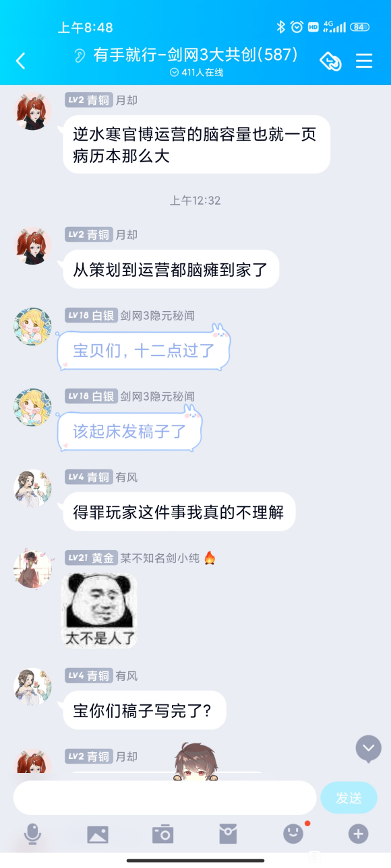
Task: Open the hamburger menu in header
Action: [364, 61]
